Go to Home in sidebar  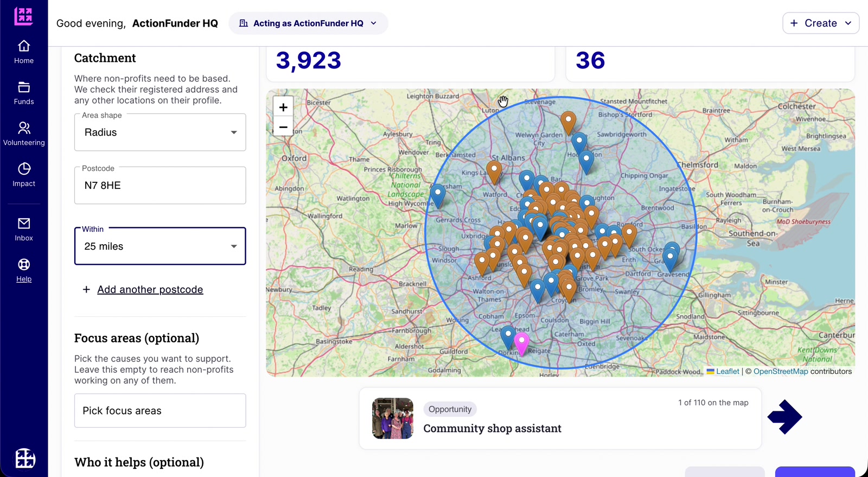pos(24,52)
